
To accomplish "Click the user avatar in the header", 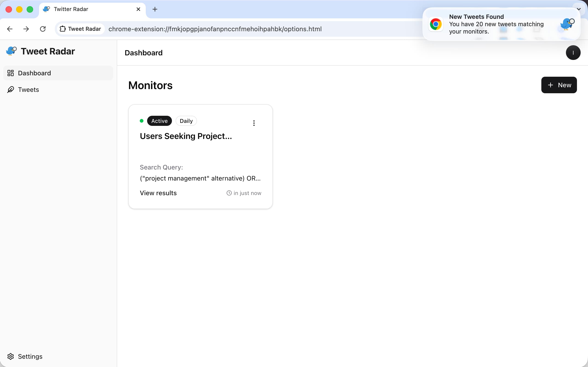I will pyautogui.click(x=573, y=53).
